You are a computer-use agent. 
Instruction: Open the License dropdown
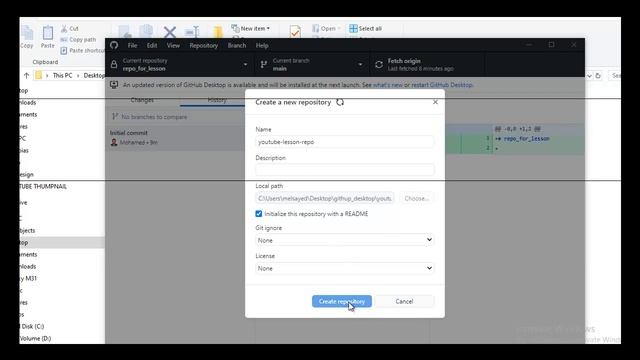pos(344,268)
